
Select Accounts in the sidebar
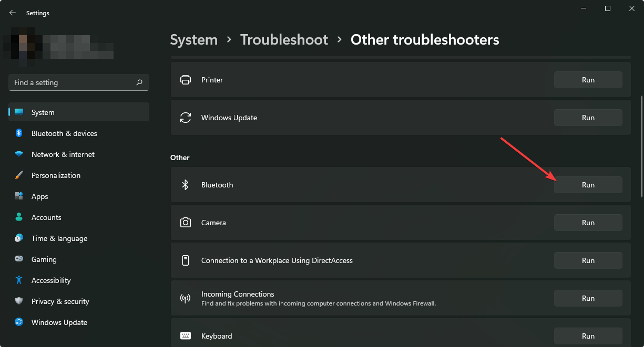point(79,217)
